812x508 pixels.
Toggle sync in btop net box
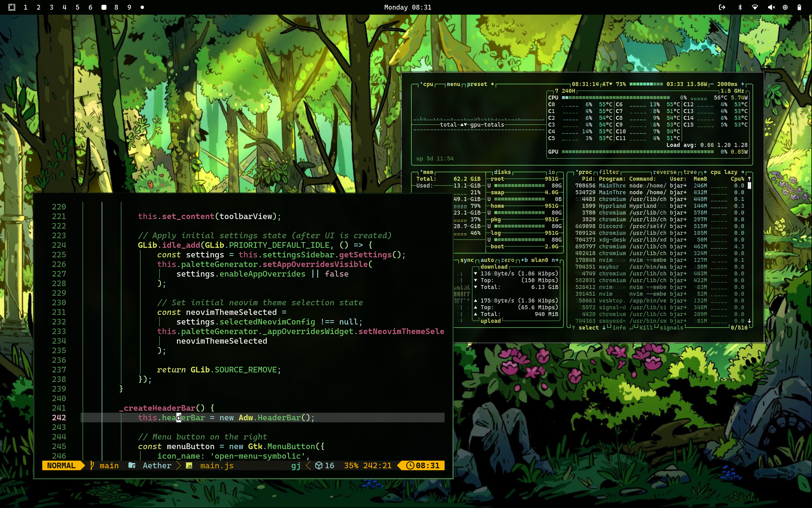[x=467, y=260]
